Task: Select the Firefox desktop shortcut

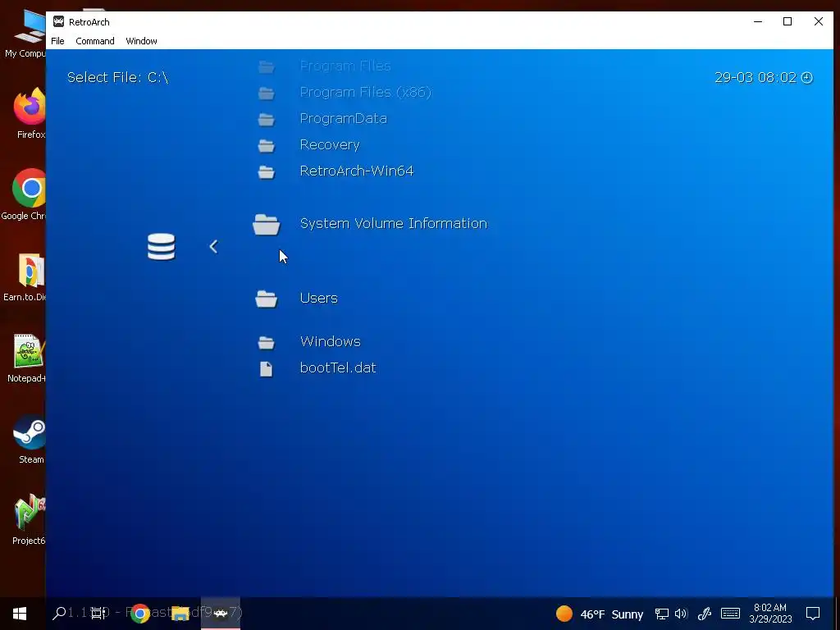Action: [x=30, y=113]
